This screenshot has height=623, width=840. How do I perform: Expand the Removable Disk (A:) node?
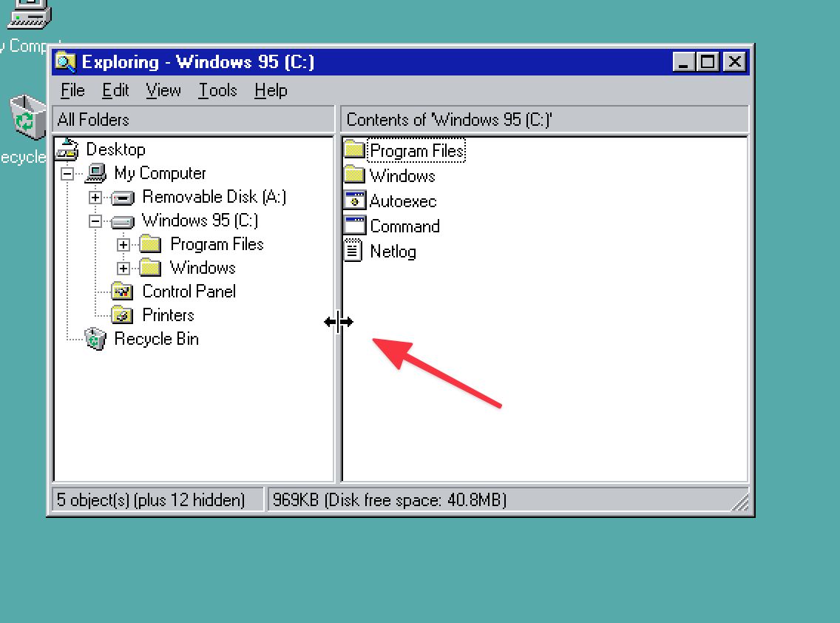(x=95, y=198)
